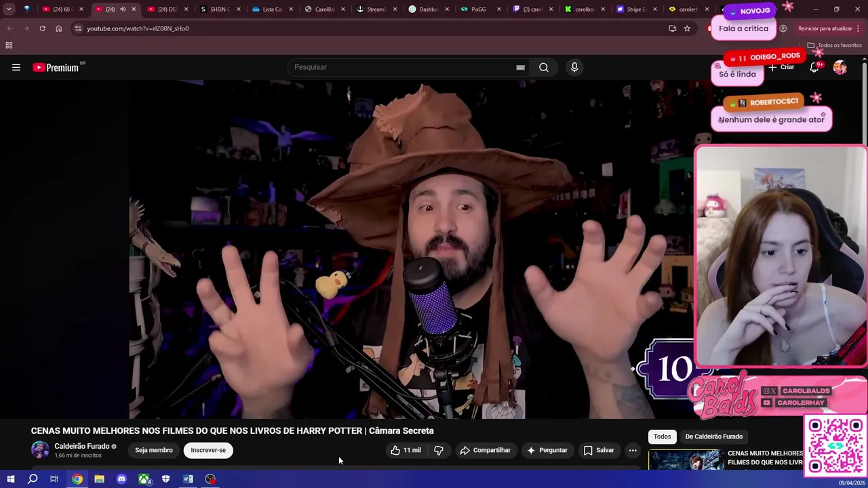The image size is (868, 488).
Task: Open Microsoft Word from taskbar
Action: click(188, 479)
